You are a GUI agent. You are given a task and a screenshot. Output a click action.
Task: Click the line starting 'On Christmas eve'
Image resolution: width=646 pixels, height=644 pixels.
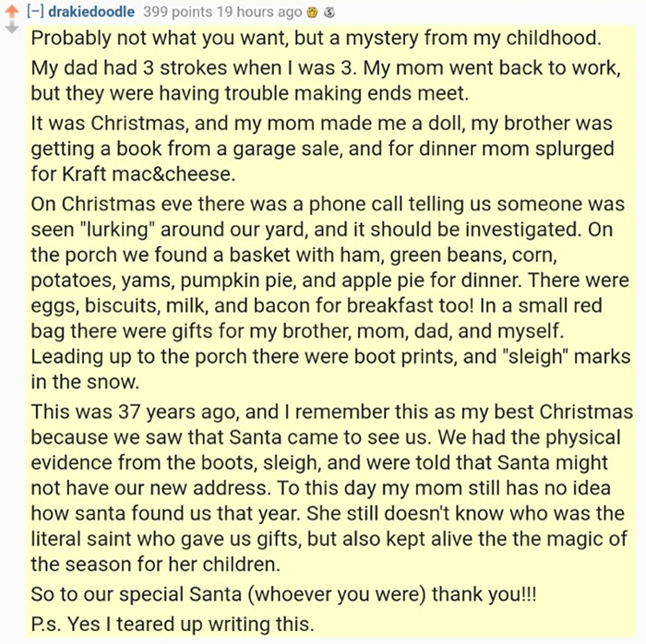pos(328,204)
